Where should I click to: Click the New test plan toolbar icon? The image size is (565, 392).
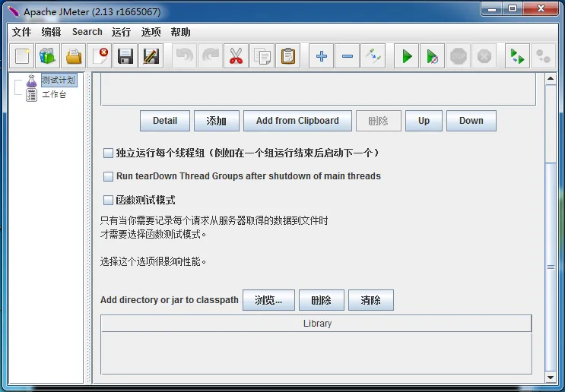[x=21, y=56]
